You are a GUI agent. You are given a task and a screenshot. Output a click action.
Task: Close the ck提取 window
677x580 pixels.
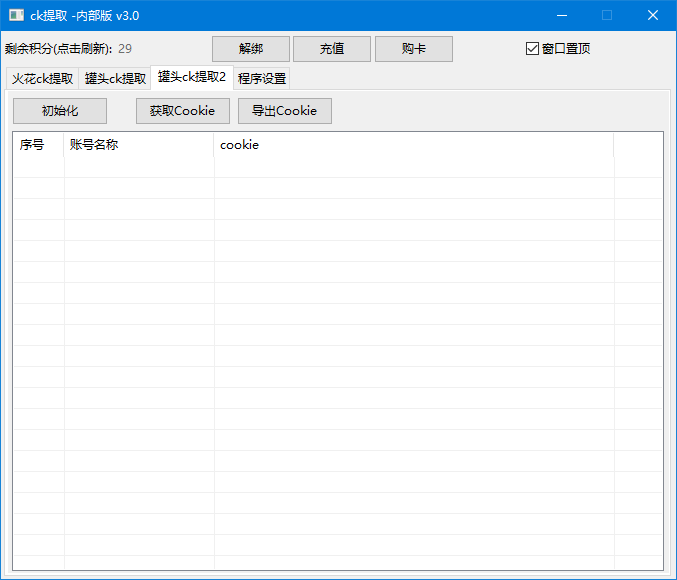click(x=652, y=15)
